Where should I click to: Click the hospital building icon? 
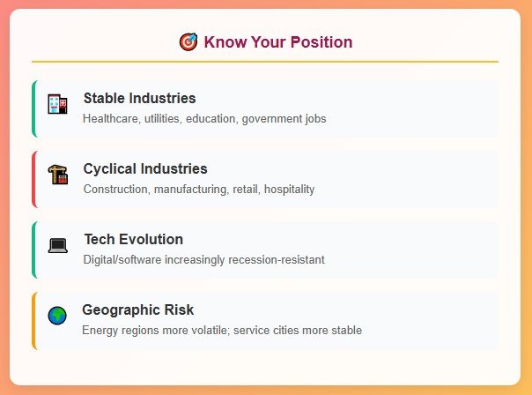coord(57,103)
